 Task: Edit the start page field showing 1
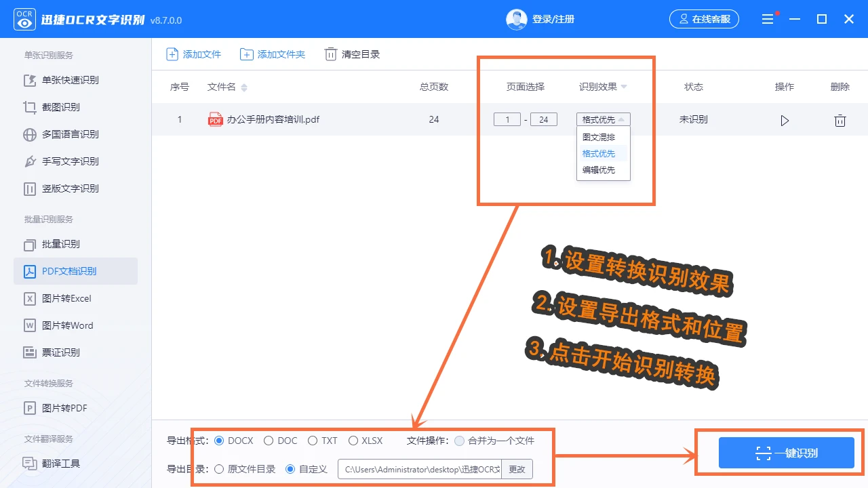[x=507, y=119]
